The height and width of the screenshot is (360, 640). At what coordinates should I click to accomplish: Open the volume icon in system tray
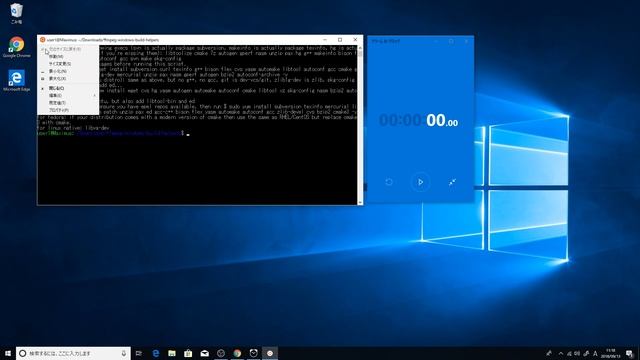pos(577,353)
